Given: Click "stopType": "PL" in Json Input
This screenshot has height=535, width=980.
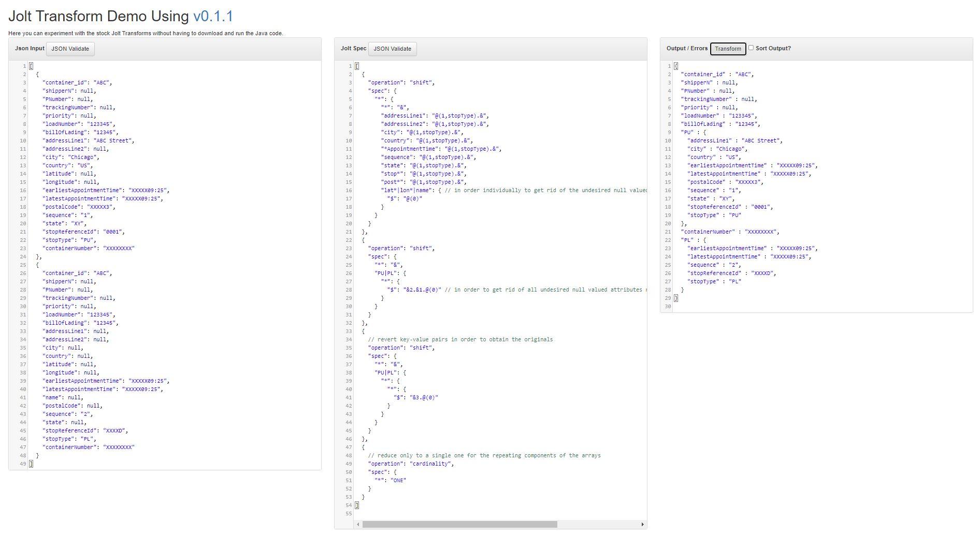Looking at the screenshot, I should [x=69, y=439].
